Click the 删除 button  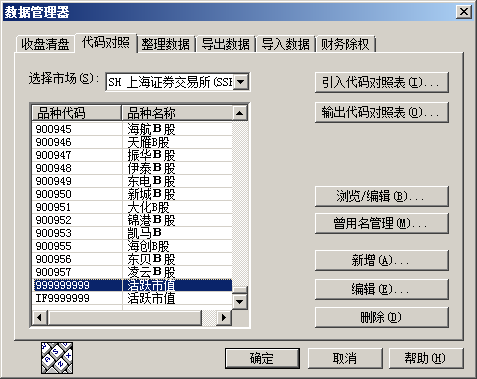pyautogui.click(x=382, y=317)
